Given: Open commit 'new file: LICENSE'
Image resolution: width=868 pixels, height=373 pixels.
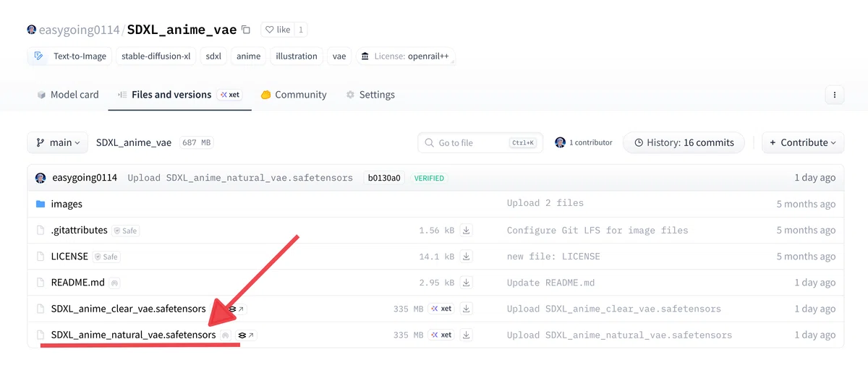Looking at the screenshot, I should pyautogui.click(x=553, y=257).
